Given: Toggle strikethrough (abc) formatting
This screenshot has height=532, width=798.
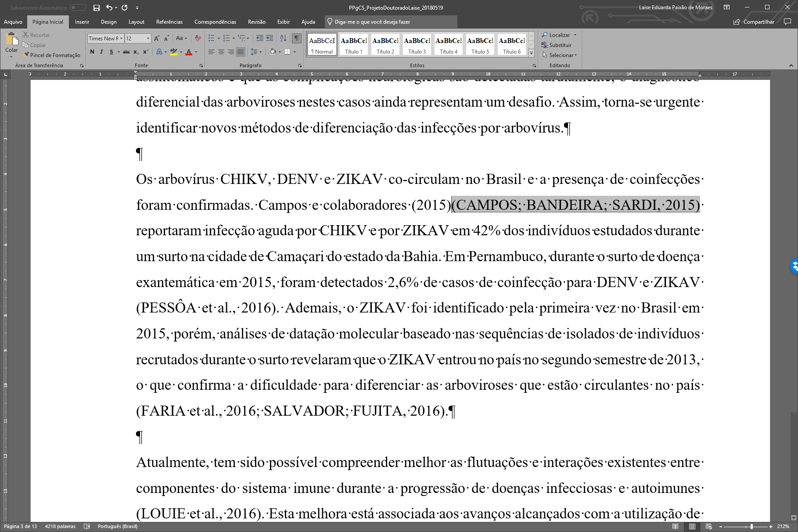Looking at the screenshot, I should tap(126, 52).
